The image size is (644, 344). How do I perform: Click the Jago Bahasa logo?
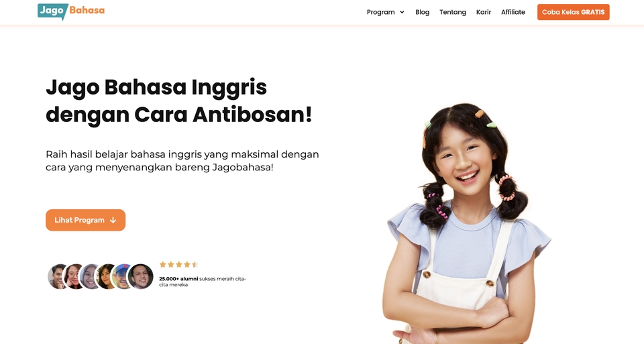coord(71,11)
